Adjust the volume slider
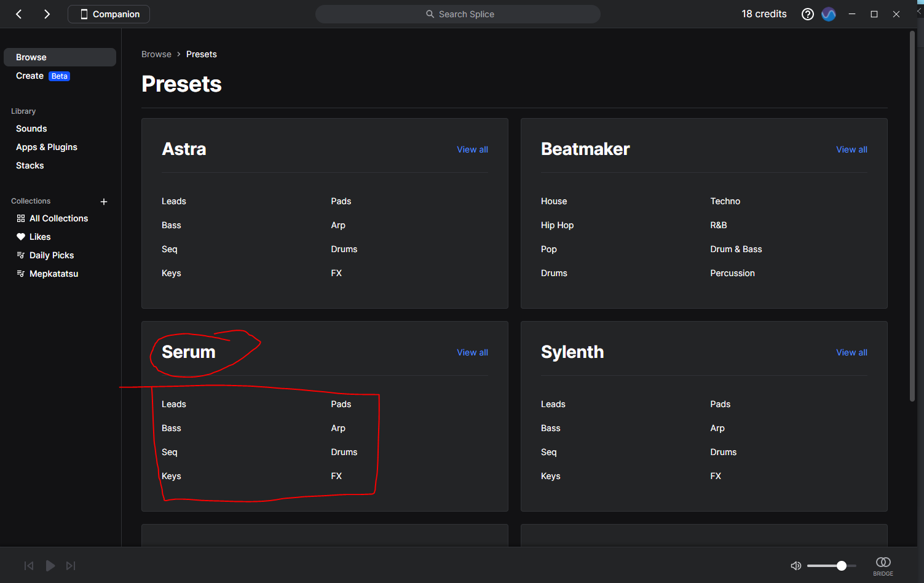The image size is (924, 583). [x=832, y=566]
